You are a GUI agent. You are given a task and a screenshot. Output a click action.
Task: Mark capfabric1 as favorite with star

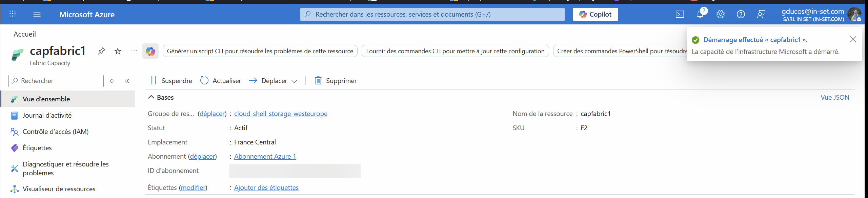pyautogui.click(x=118, y=51)
